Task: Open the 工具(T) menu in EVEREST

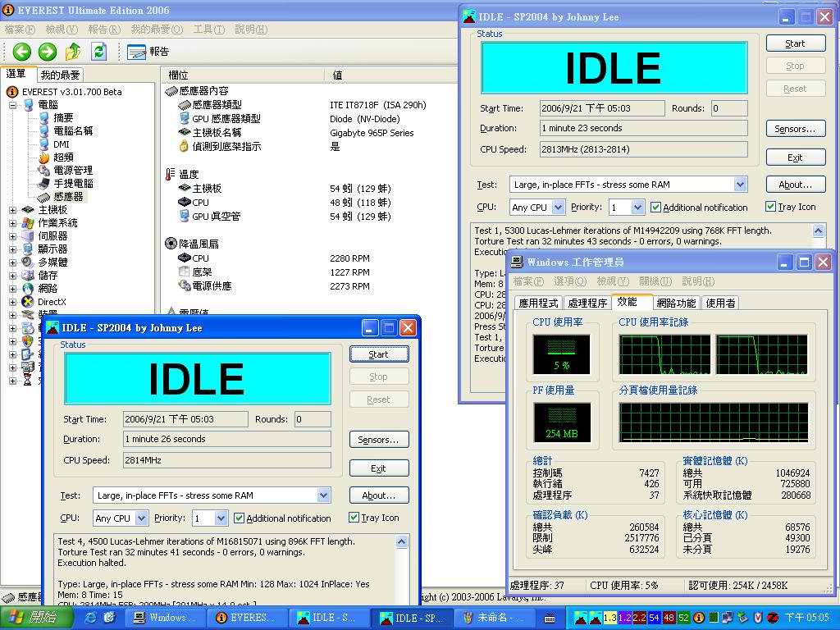Action: point(209,30)
